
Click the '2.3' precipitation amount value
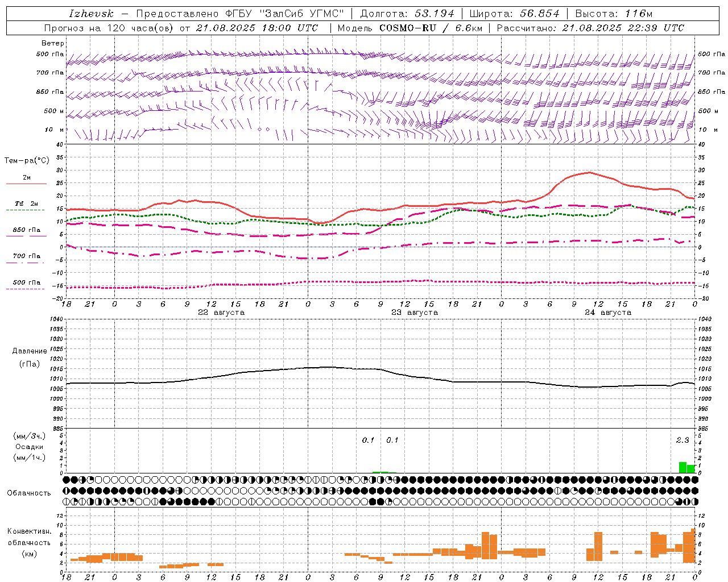(682, 440)
